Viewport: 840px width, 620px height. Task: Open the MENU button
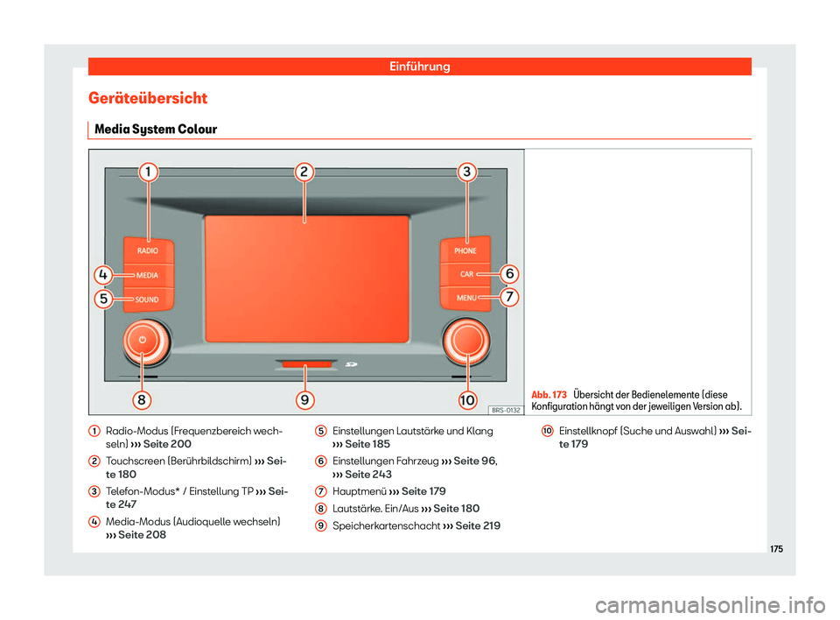[x=465, y=298]
